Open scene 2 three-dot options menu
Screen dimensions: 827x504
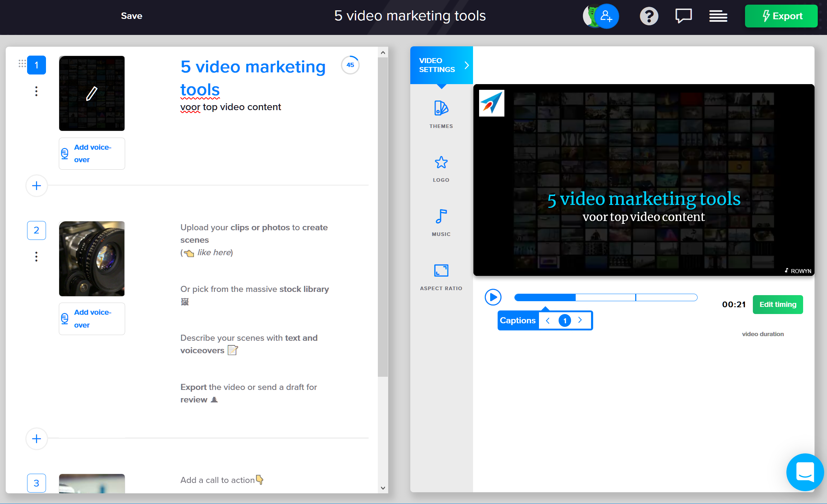(x=36, y=256)
